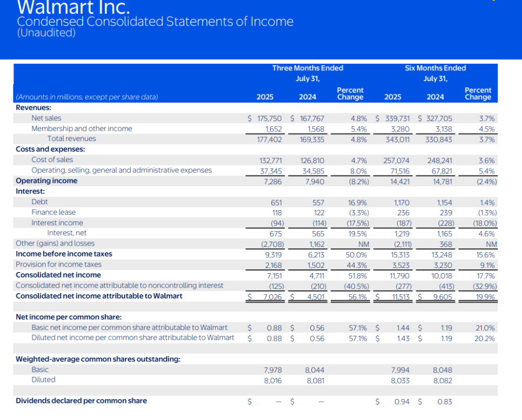Select the 'Other (gains) and losses' label
Viewport: 522px width, 420px height.
coord(55,243)
